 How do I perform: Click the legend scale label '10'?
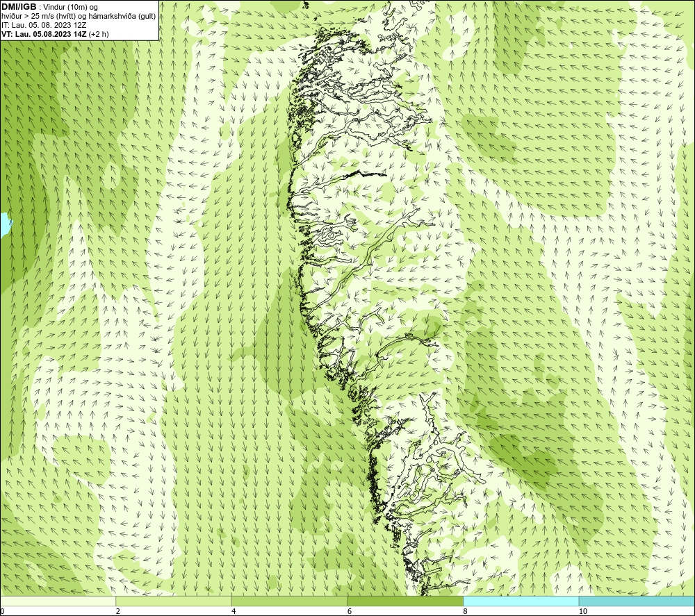tap(583, 611)
